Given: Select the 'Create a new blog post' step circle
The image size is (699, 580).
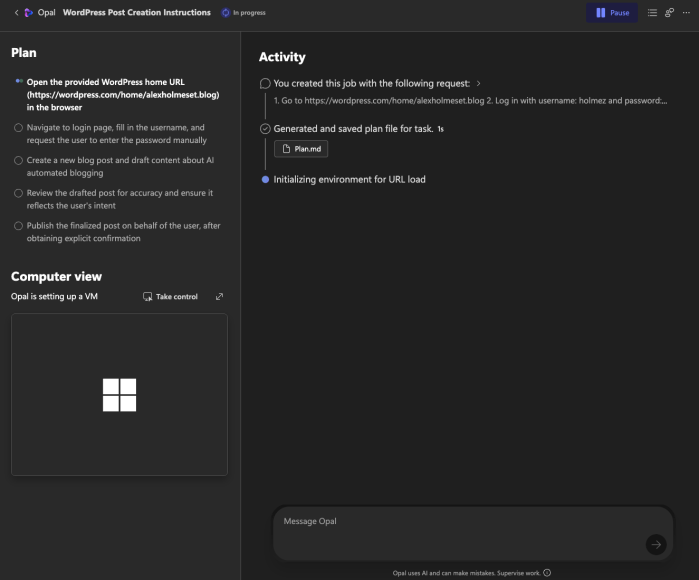Looking at the screenshot, I should (x=18, y=160).
